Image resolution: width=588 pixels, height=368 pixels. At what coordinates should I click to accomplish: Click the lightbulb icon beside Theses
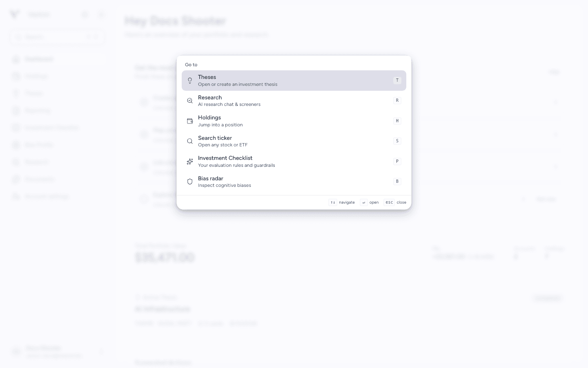pos(190,81)
